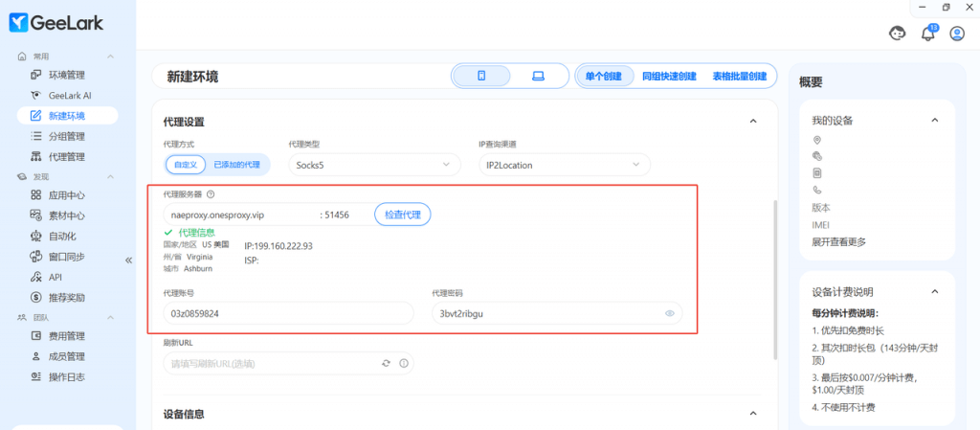980x430 pixels.
Task: Click the customer support face icon
Action: (x=897, y=34)
